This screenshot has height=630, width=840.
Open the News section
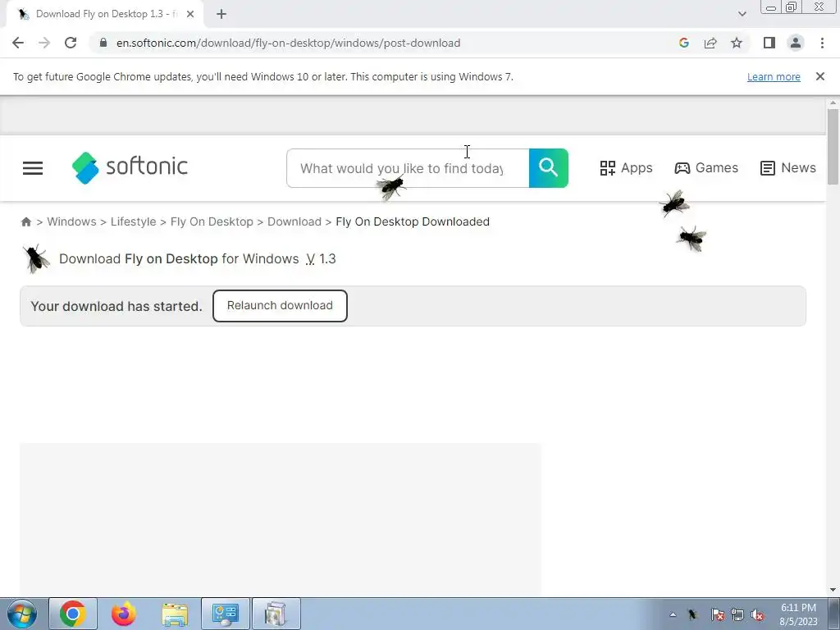pos(788,168)
